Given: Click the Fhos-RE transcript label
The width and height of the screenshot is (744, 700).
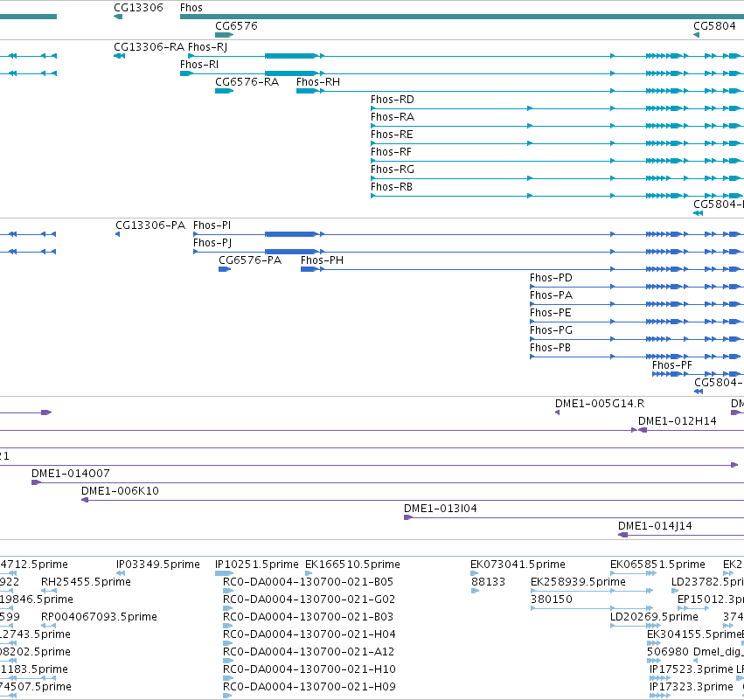Looking at the screenshot, I should (x=392, y=135).
